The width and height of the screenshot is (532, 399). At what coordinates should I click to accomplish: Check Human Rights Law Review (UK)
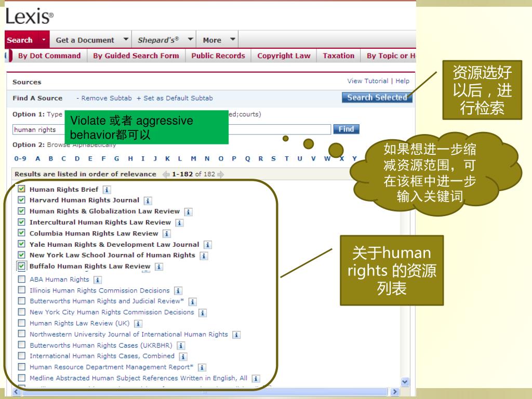21,323
